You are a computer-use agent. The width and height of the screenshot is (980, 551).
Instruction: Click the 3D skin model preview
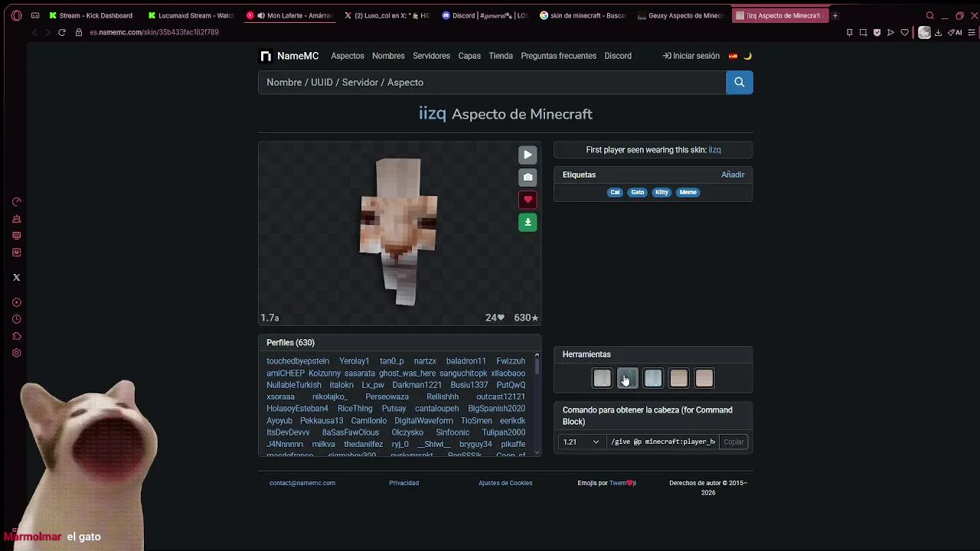click(399, 231)
